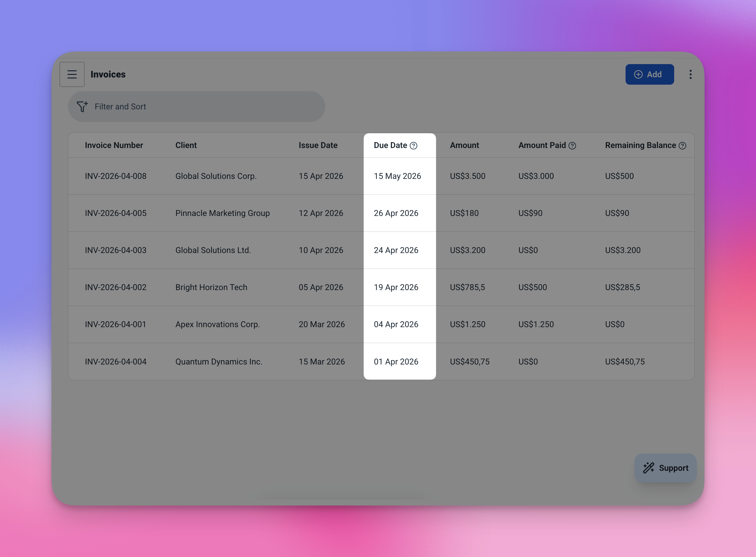This screenshot has width=756, height=557.
Task: Click the 01 Apr 2026 due date cell
Action: pos(396,361)
